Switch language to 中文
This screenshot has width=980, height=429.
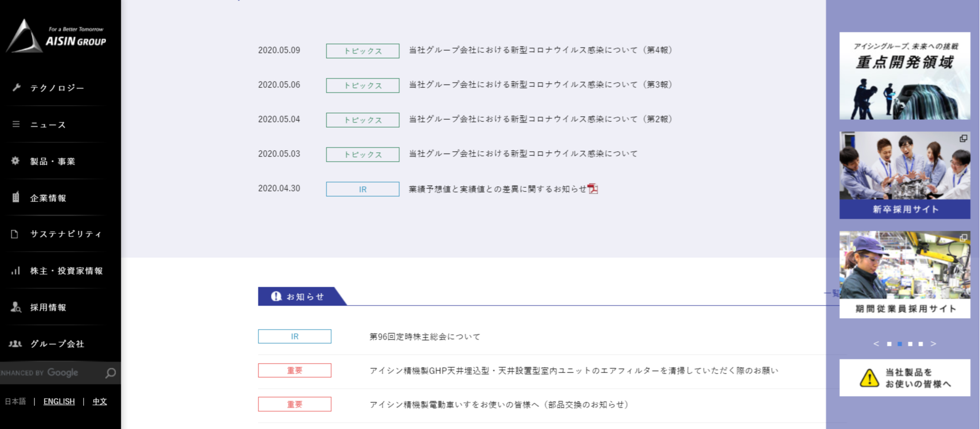99,401
